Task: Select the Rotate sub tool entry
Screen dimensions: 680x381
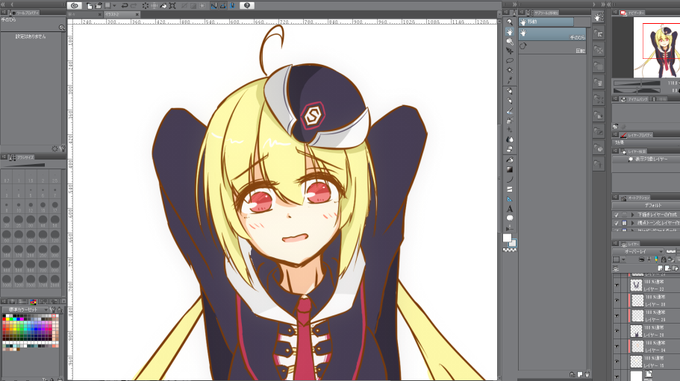Action: pos(552,47)
